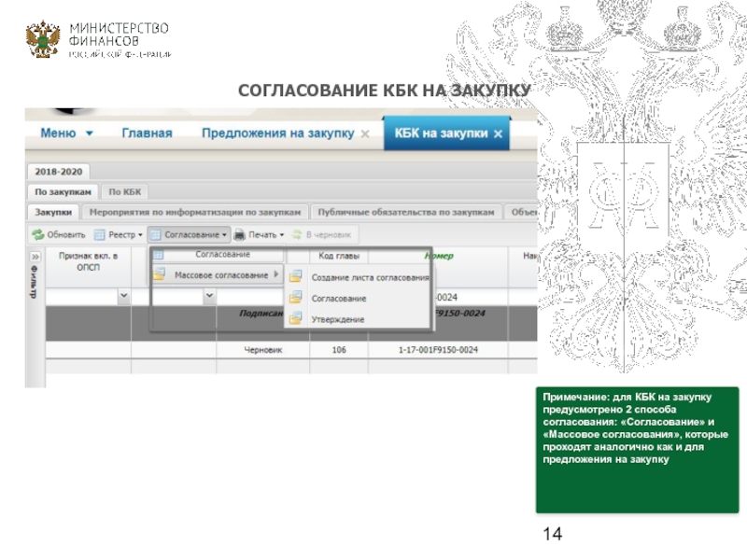747x560 pixels.
Task: Switch to the По закупкам tab
Action: (63, 192)
